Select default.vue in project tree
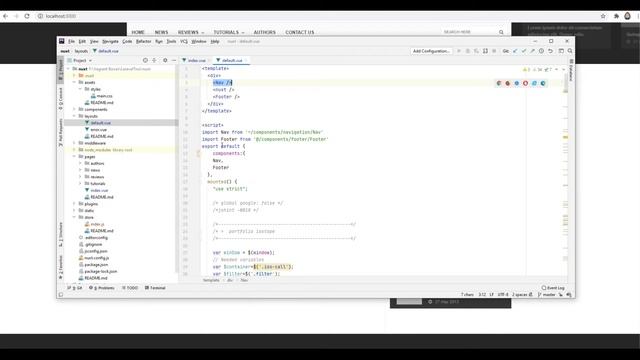640x360 pixels. coord(100,123)
